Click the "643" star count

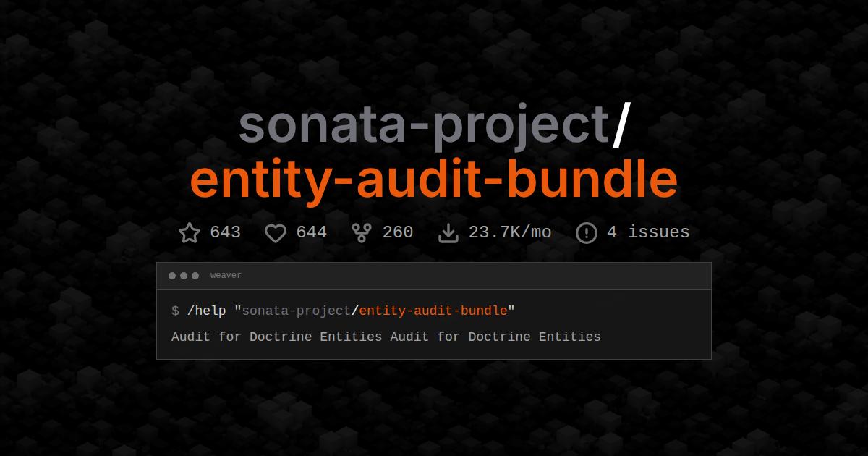click(x=225, y=232)
